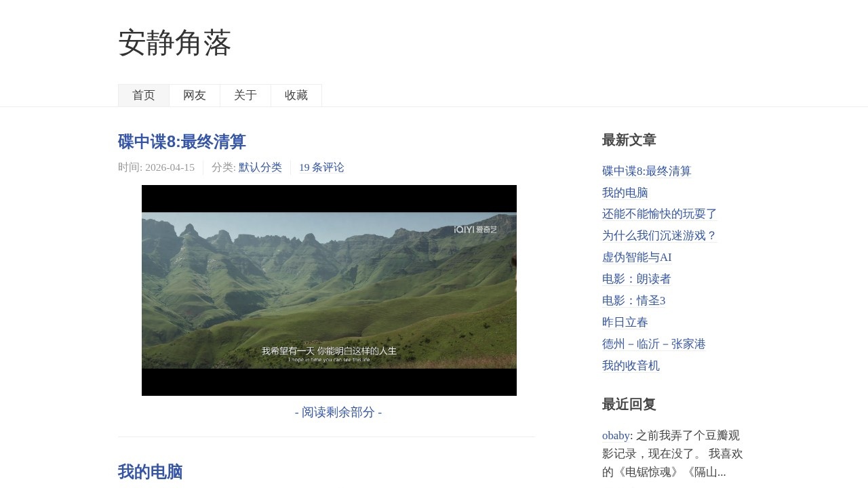This screenshot has height=488, width=868.
Task: Go to the 网友 tab
Action: 195,96
